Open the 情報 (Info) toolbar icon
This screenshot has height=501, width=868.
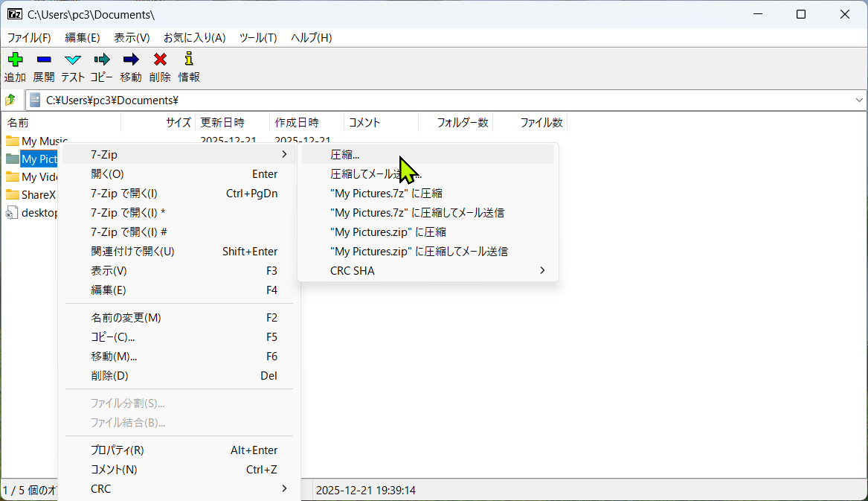188,67
